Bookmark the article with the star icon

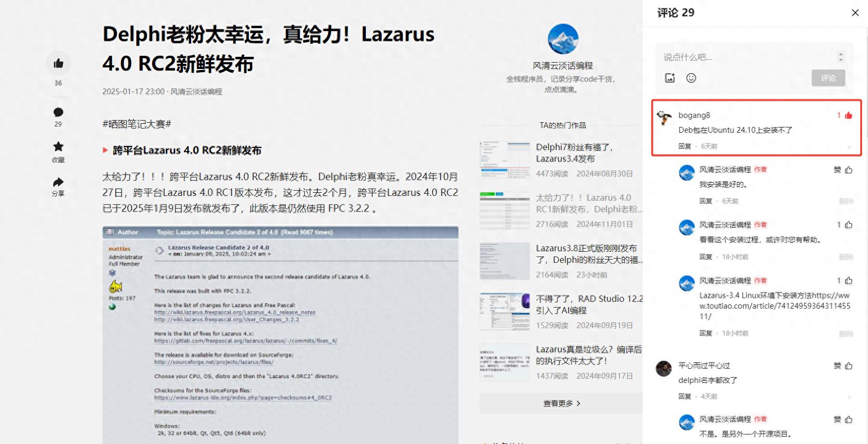click(58, 146)
